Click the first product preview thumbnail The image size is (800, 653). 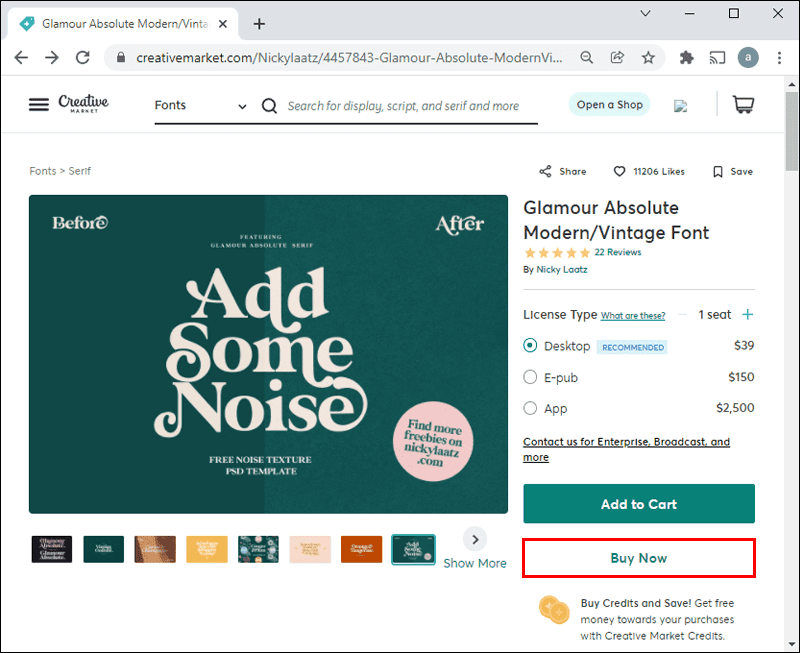click(x=51, y=549)
